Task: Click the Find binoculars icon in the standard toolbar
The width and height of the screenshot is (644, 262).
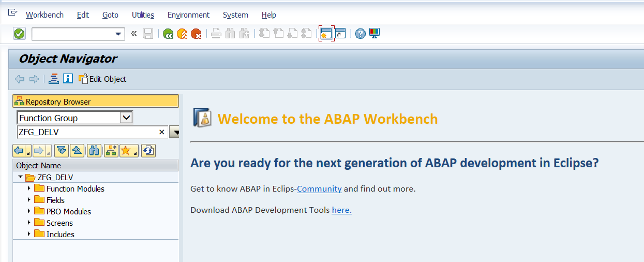Action: pyautogui.click(x=230, y=34)
